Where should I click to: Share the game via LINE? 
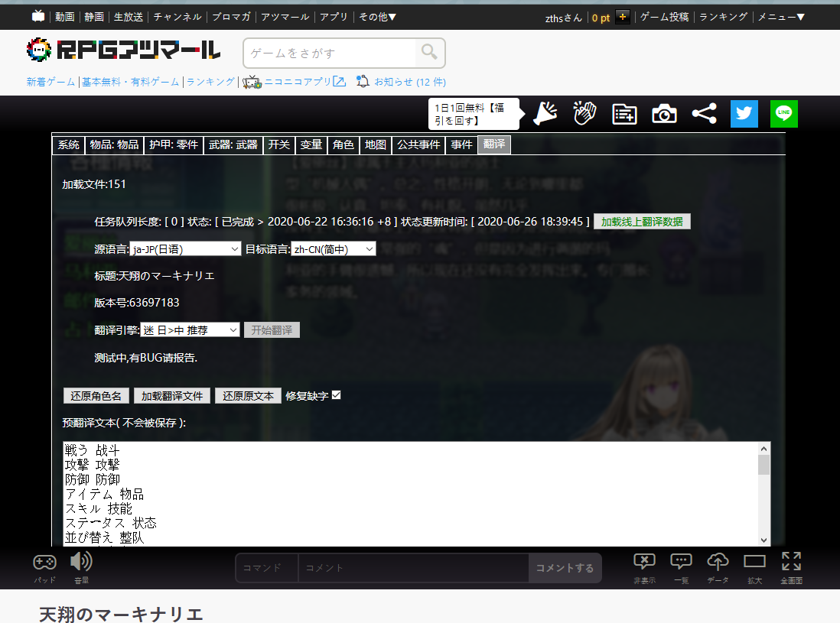point(783,113)
